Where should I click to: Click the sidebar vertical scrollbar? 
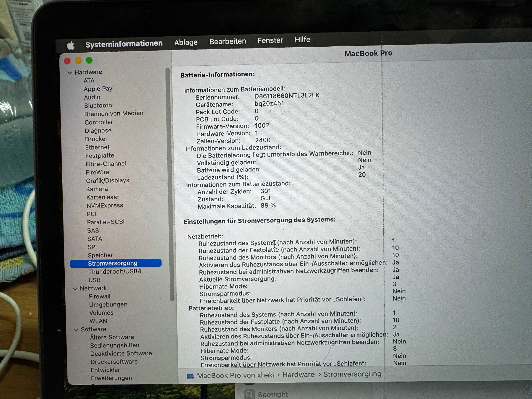click(x=169, y=185)
